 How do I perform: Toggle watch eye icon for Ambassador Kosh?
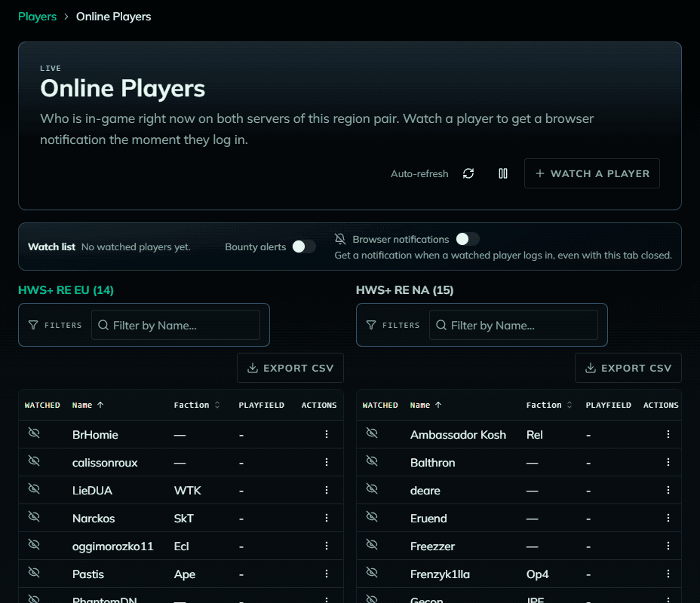click(x=372, y=433)
